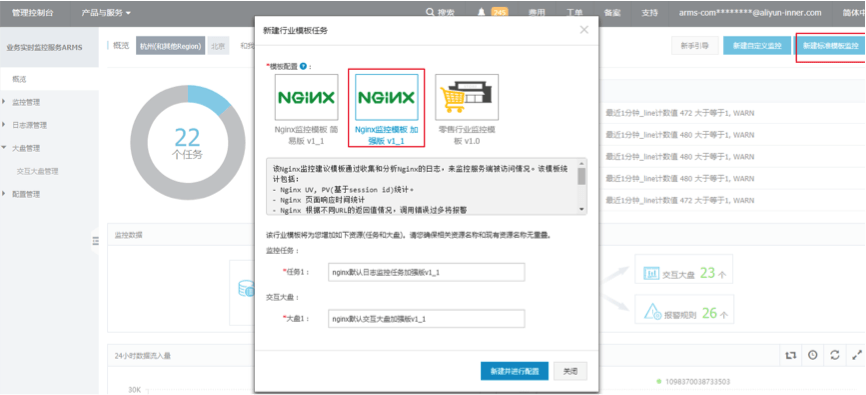Screen dimensions: 866x395
Task: Select the Nginx监控模板 加强版 v1_1 template
Action: click(387, 108)
